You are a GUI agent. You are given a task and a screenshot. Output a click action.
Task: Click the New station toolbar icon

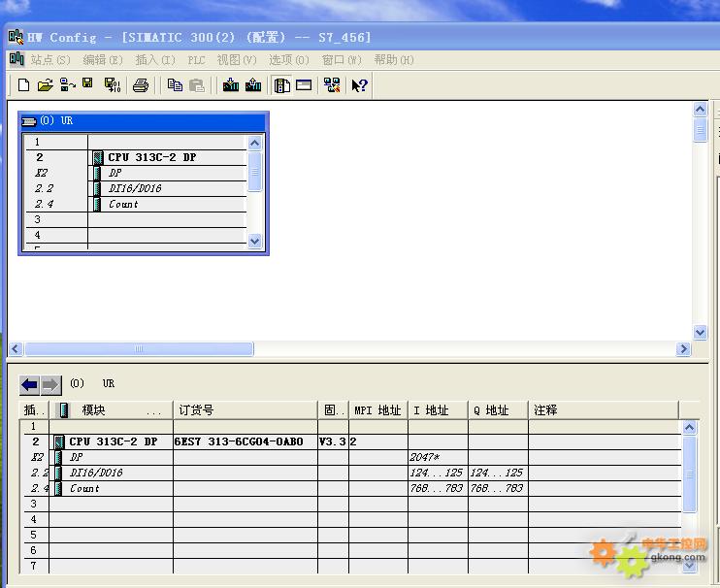click(23, 85)
